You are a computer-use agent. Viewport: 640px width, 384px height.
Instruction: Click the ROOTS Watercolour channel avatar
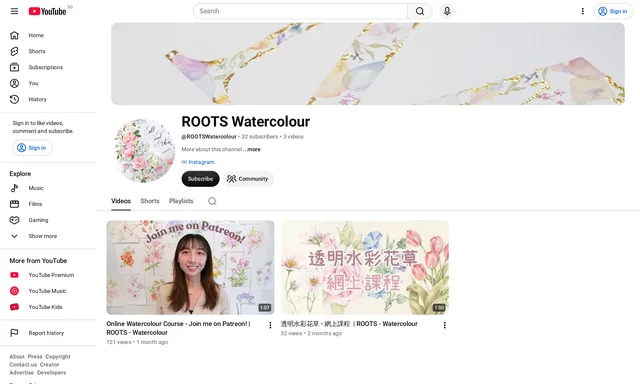144,151
